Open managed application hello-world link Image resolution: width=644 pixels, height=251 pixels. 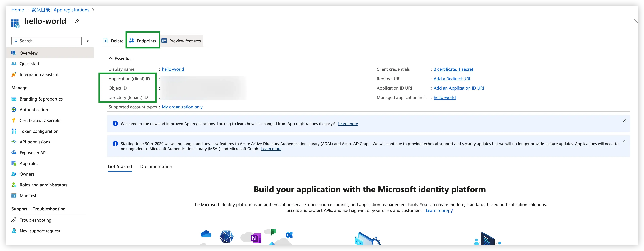tap(445, 97)
